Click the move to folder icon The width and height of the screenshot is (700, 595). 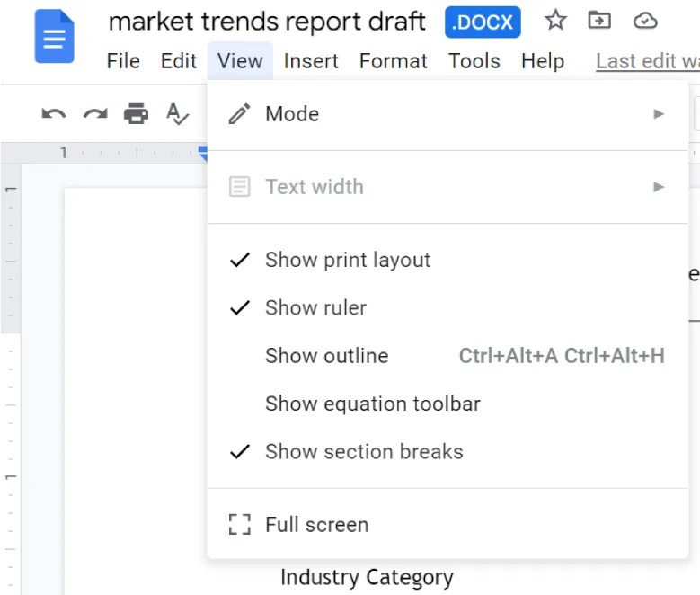(598, 21)
